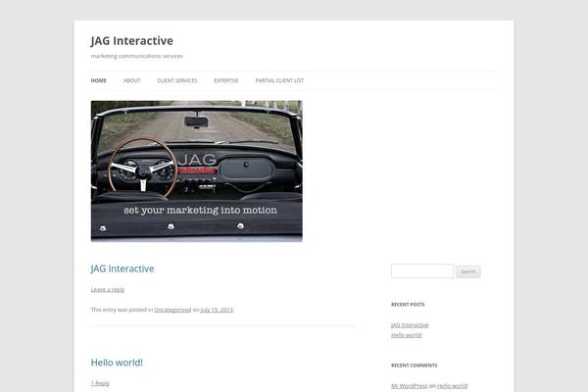The image size is (588, 392).
Task: Open the JAG Interactive site title
Action: (x=131, y=41)
